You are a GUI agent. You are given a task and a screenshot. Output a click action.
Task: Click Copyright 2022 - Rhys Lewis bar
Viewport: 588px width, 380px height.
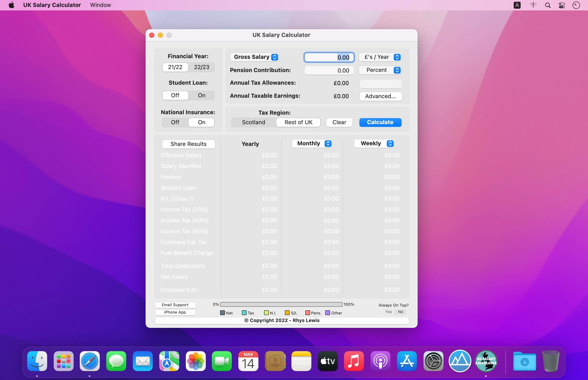282,320
